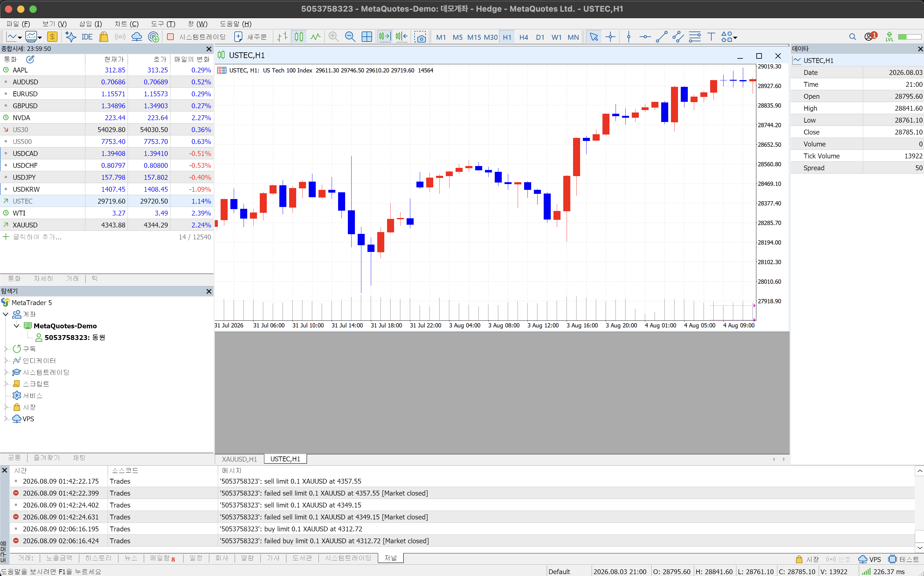Viewport: 924px width, 576px height.
Task: Click the 시스템트레이딩 algo trading toolbar button
Action: [x=197, y=37]
